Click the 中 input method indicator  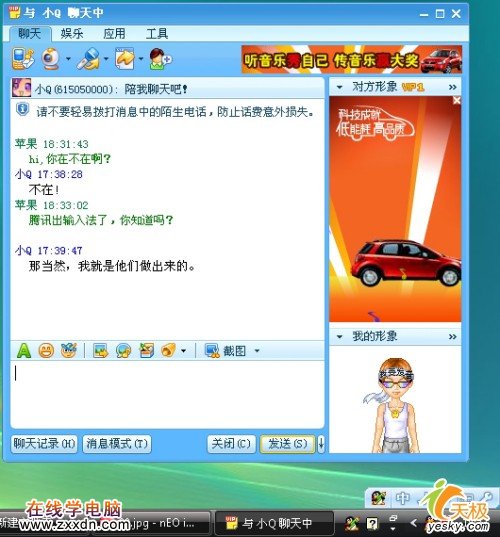[403, 498]
